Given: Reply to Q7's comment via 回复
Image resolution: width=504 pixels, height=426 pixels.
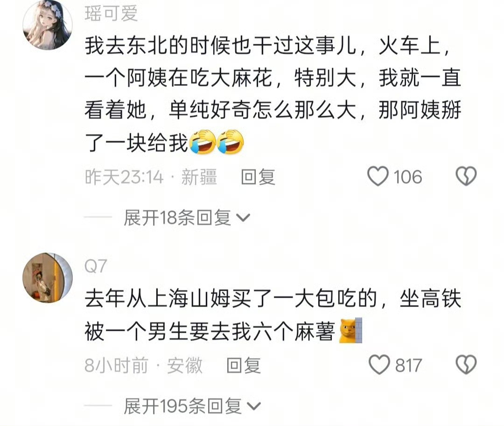Looking at the screenshot, I should tap(244, 366).
